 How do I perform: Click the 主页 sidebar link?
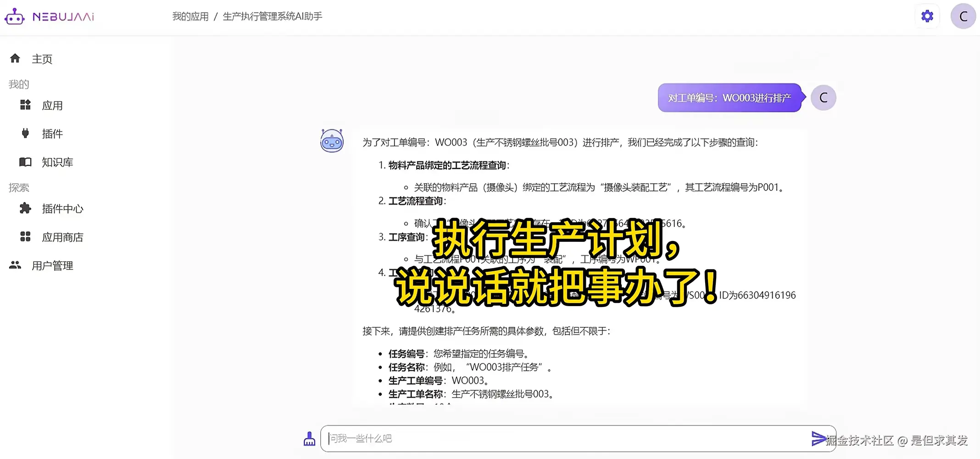42,58
